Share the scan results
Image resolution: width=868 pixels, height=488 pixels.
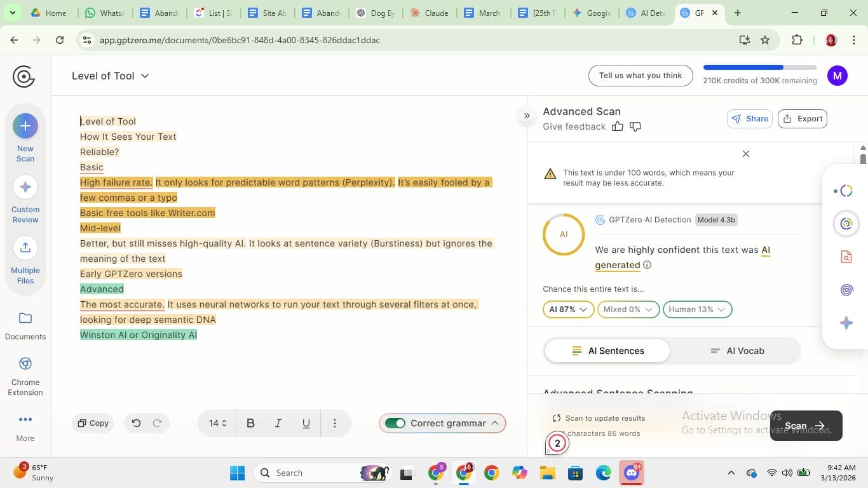tap(750, 119)
